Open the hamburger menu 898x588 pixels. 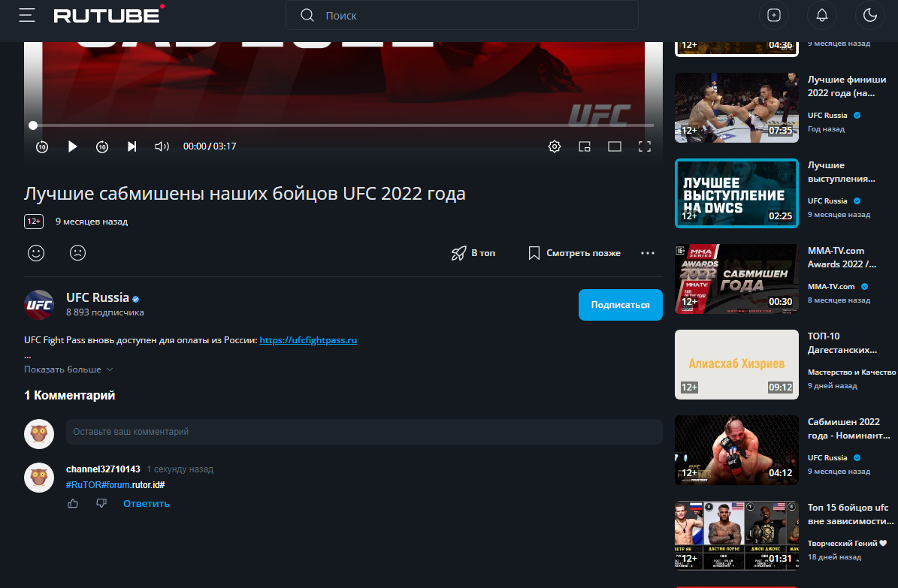coord(27,16)
